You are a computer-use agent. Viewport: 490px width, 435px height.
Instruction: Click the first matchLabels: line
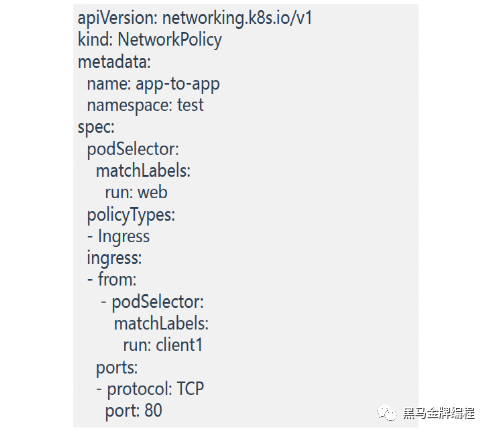point(143,171)
